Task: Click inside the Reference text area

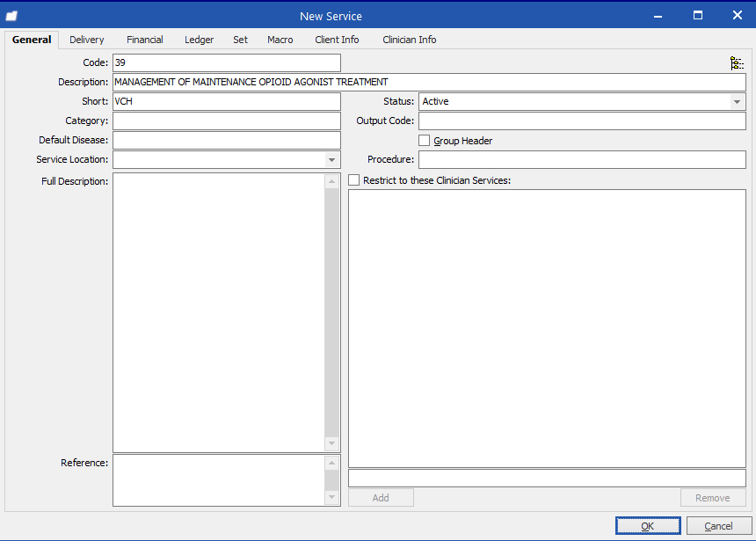Action: click(219, 480)
